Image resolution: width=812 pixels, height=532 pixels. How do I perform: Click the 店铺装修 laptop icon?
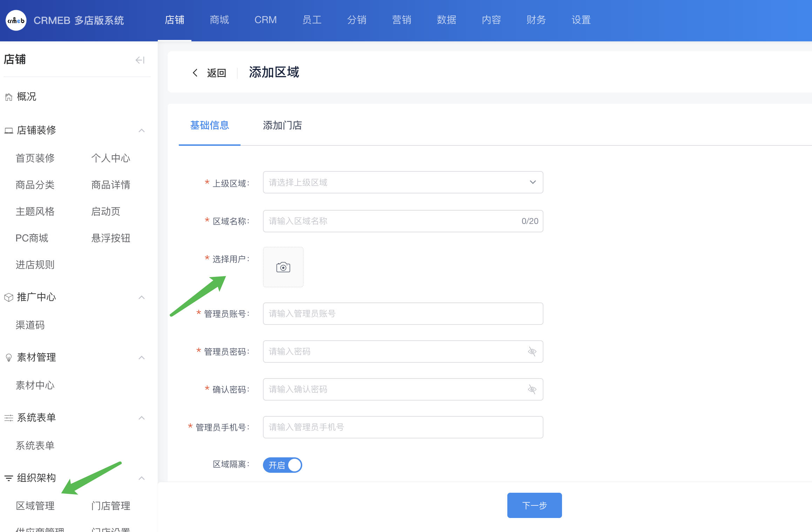pos(9,131)
